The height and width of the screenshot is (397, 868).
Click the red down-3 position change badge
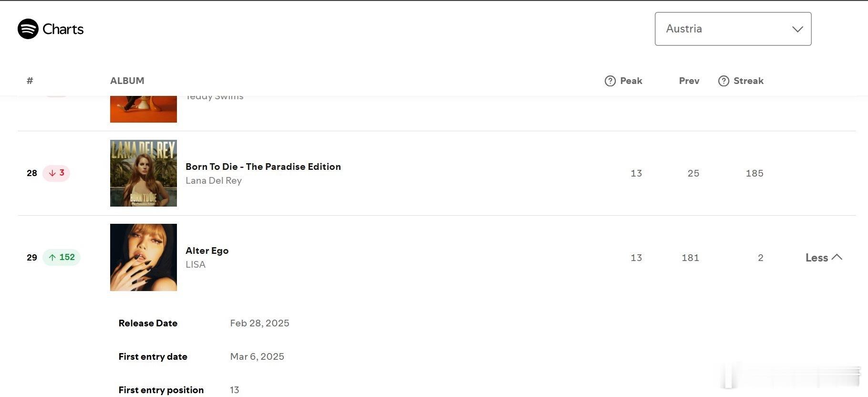[x=56, y=173]
